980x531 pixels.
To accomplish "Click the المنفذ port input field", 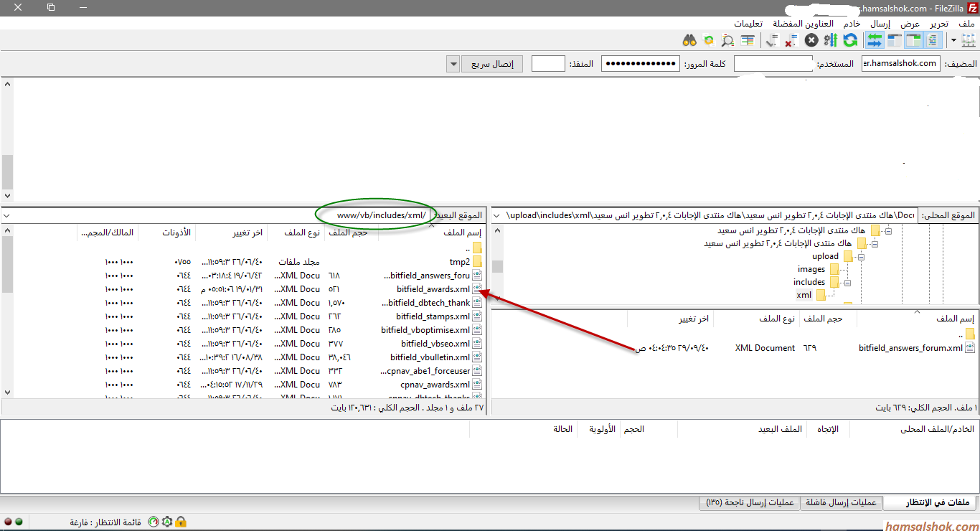I will 548,63.
